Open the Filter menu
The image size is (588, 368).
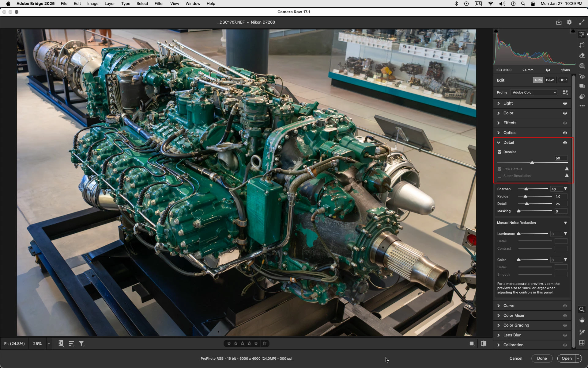[x=159, y=4]
